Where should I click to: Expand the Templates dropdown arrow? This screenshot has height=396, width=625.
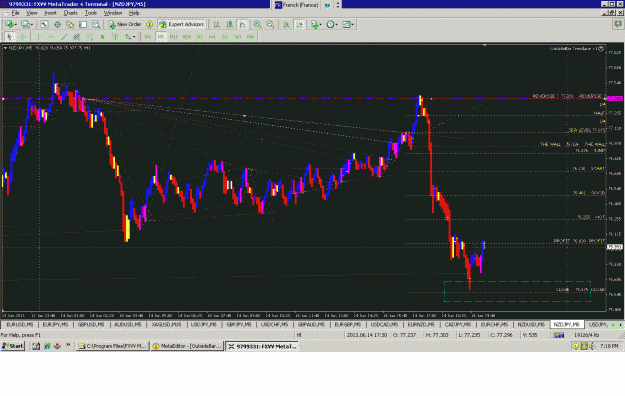(x=352, y=24)
